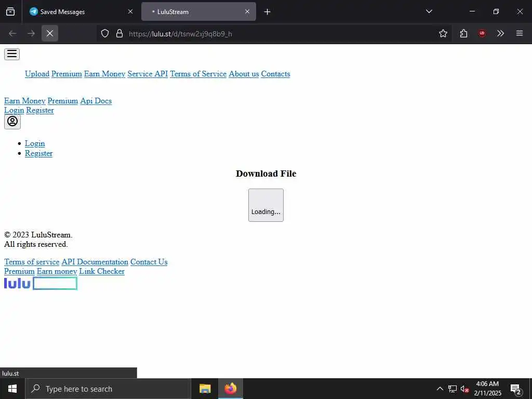Open the Api Docs link
The height and width of the screenshot is (399, 532).
[x=96, y=101]
